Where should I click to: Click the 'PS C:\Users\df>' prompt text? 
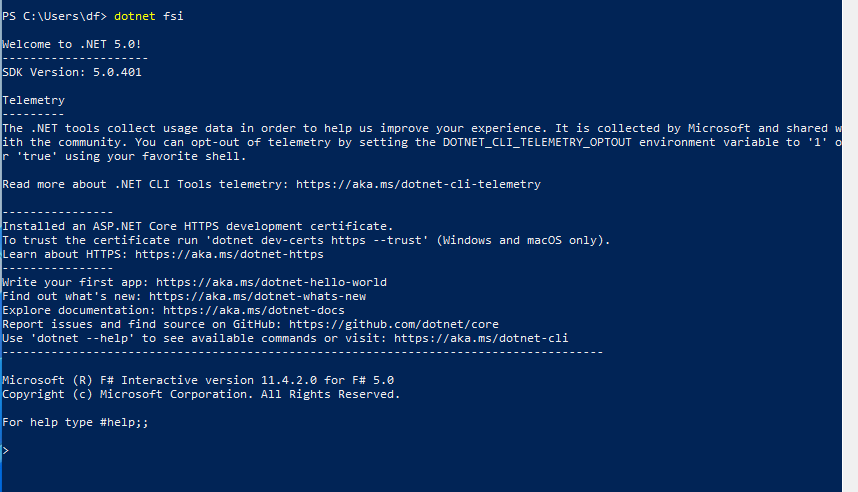tap(54, 16)
